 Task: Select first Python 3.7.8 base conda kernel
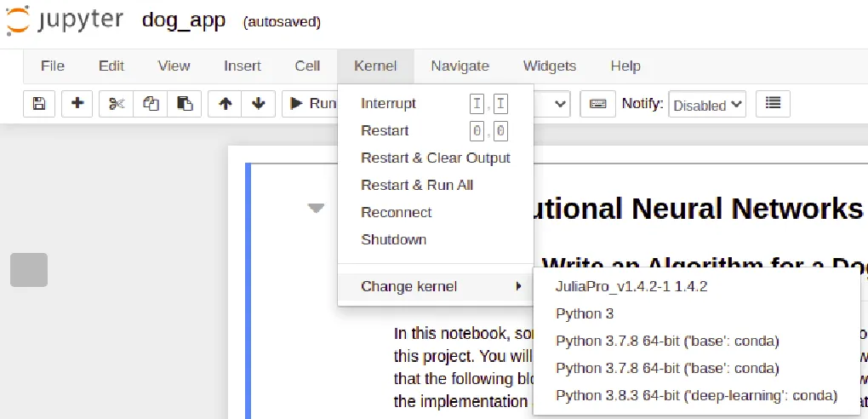[x=696, y=341]
